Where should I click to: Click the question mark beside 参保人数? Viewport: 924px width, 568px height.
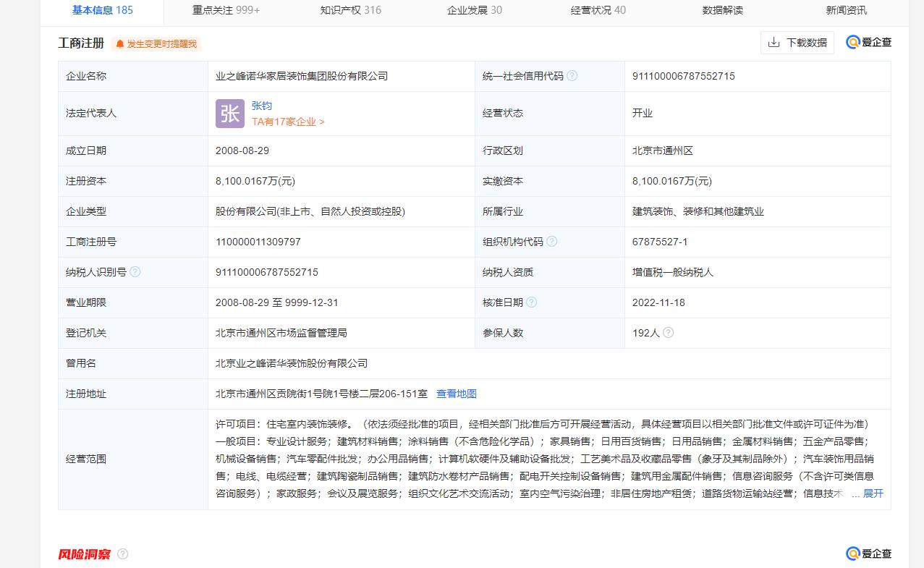666,332
